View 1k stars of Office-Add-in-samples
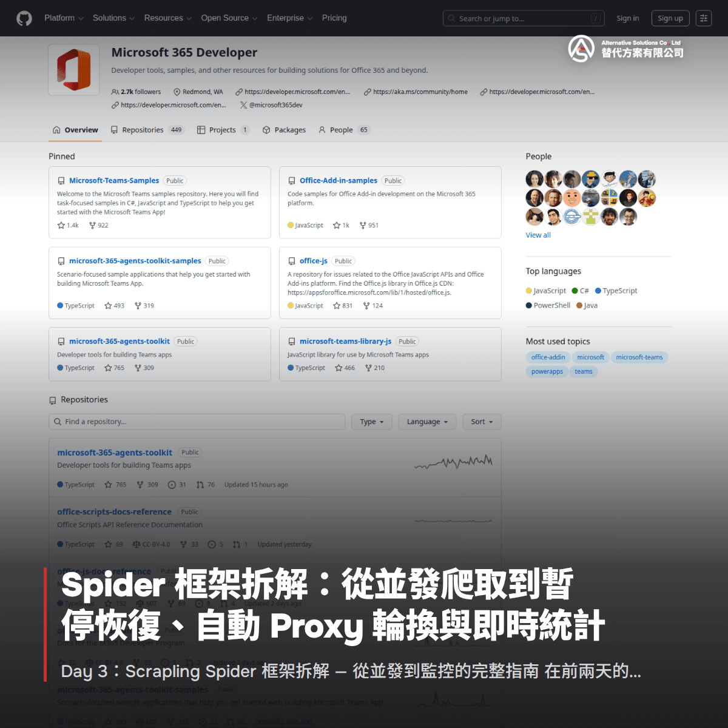728x728 pixels. [x=341, y=225]
